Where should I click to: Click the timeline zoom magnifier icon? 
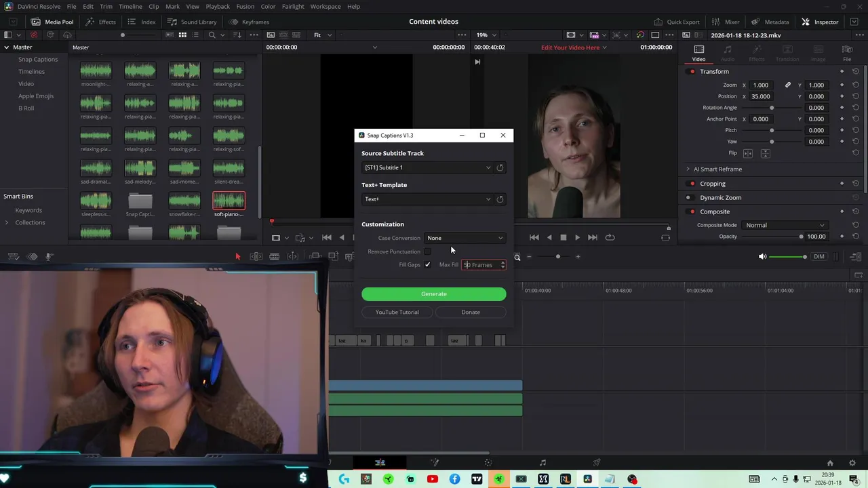[x=517, y=257]
